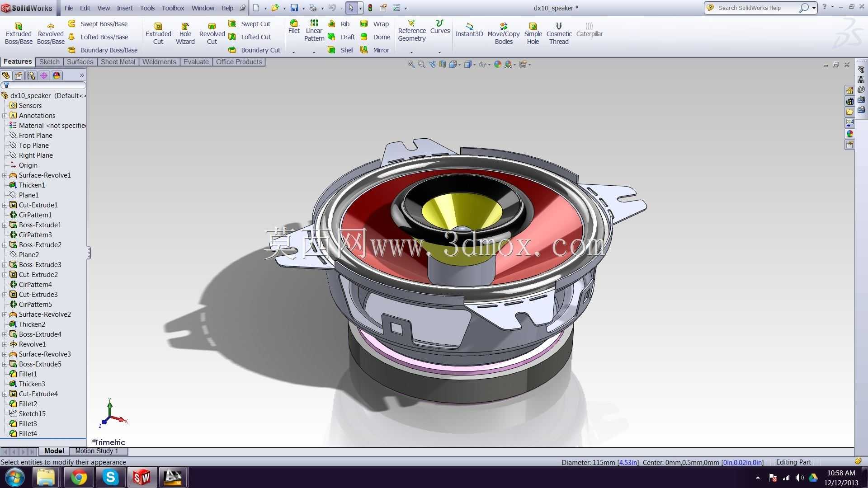The image size is (868, 488).
Task: Add a Dome feature
Action: coord(375,37)
